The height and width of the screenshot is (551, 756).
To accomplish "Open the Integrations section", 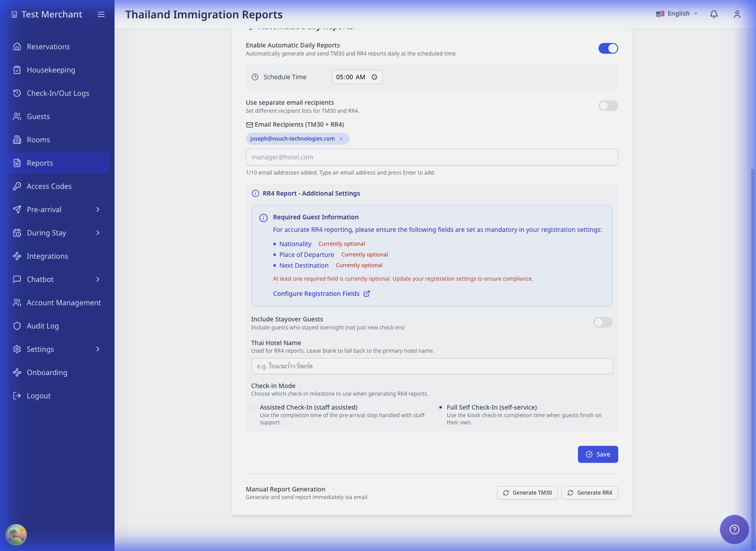I will coord(47,256).
